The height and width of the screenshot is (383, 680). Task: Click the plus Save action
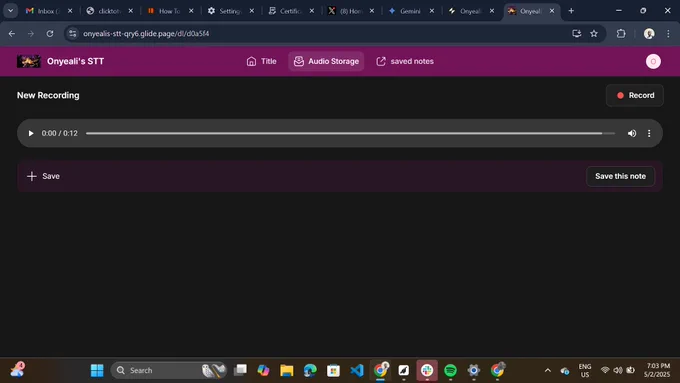[43, 176]
